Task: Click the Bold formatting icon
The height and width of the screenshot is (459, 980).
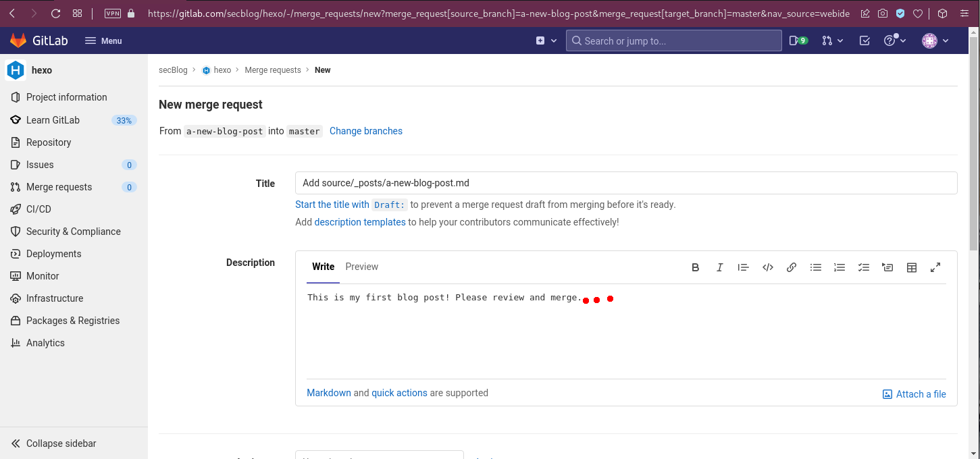Action: [x=695, y=267]
